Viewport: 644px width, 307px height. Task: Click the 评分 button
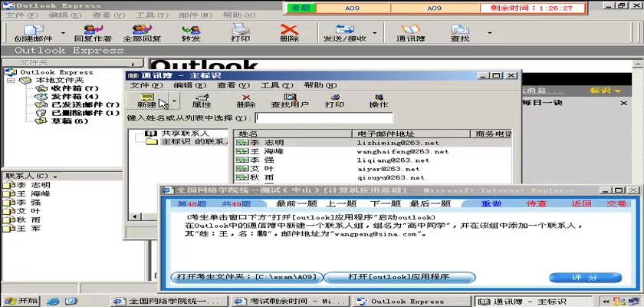[585, 278]
